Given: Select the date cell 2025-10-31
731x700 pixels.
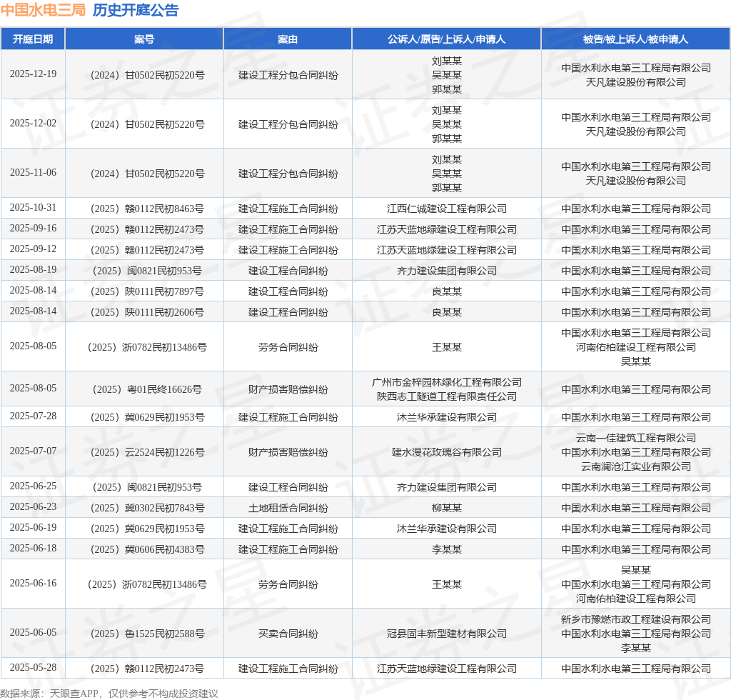Looking at the screenshot, I should [33, 208].
